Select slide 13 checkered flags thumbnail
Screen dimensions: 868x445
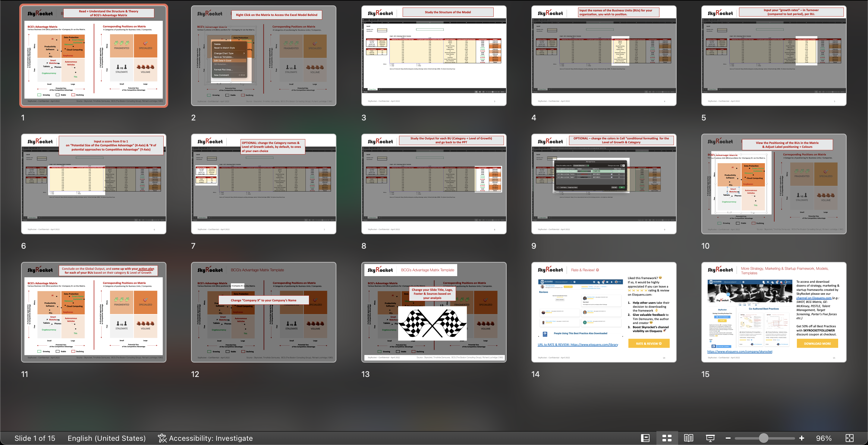434,312
